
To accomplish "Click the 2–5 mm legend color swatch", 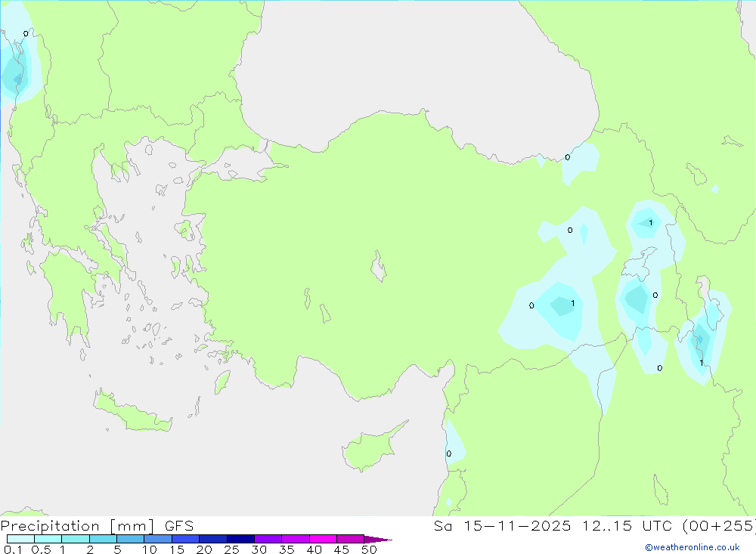I will (x=103, y=539).
